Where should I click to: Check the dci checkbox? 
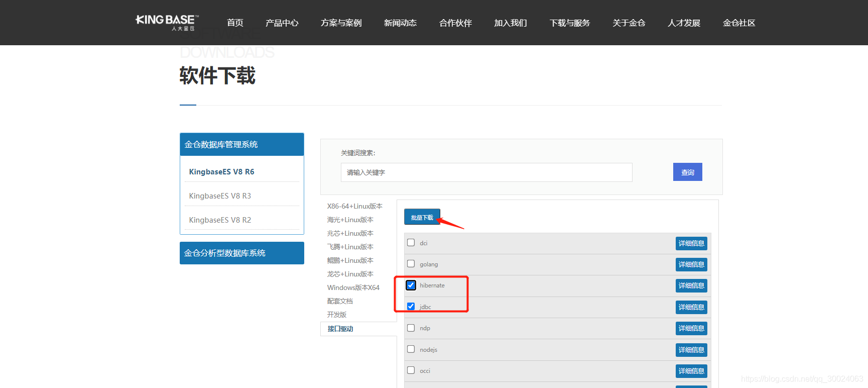click(411, 242)
